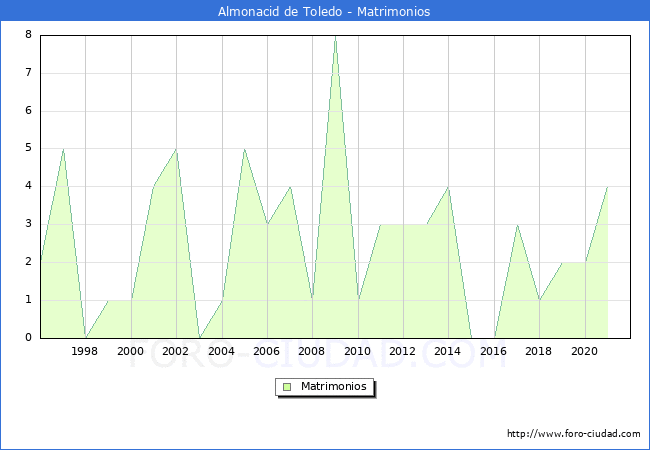This screenshot has height=450, width=650.
Task: Click the green Matrimonios legend swatch
Action: tap(287, 387)
